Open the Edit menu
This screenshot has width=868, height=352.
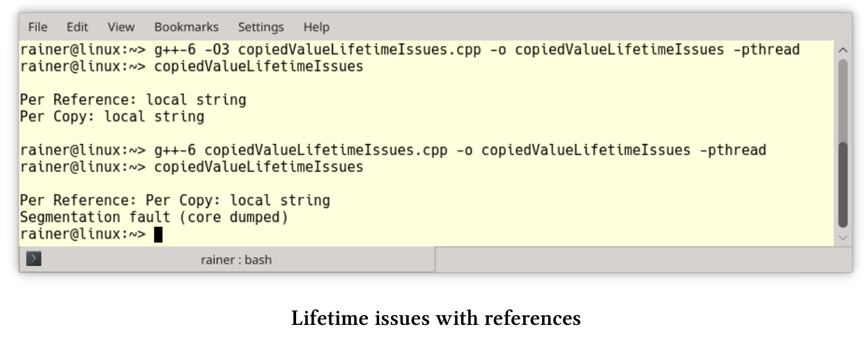click(77, 27)
